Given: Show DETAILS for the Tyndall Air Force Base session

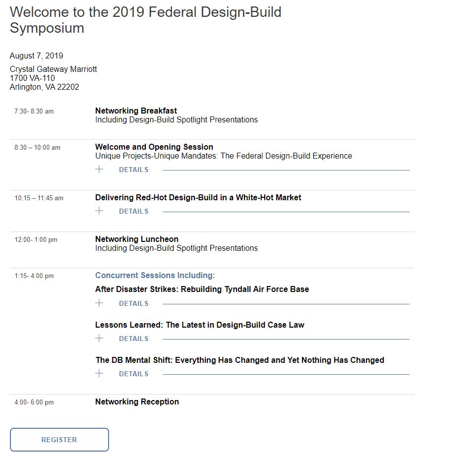Looking at the screenshot, I should click(133, 304).
